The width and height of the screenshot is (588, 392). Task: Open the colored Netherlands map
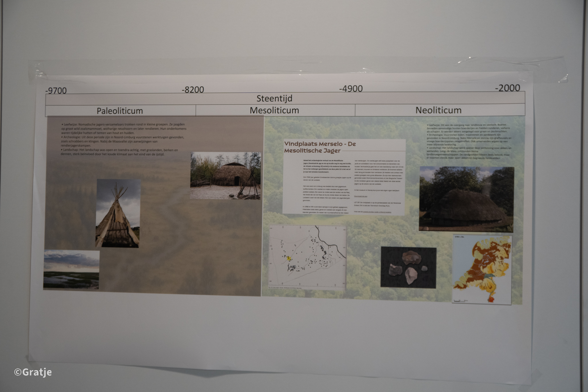482,270
